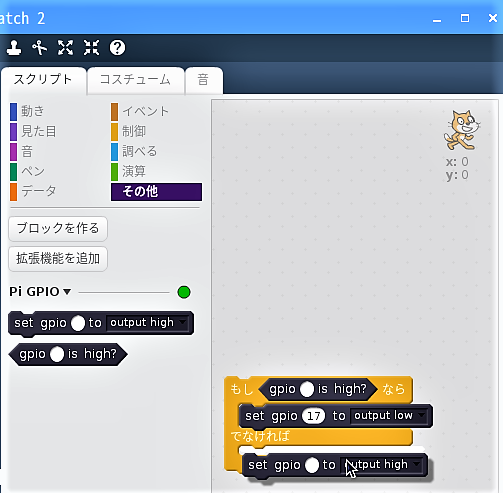Expand the Pi GPIO extension menu arrow
Image resolution: width=503 pixels, height=493 pixels.
pyautogui.click(x=67, y=292)
